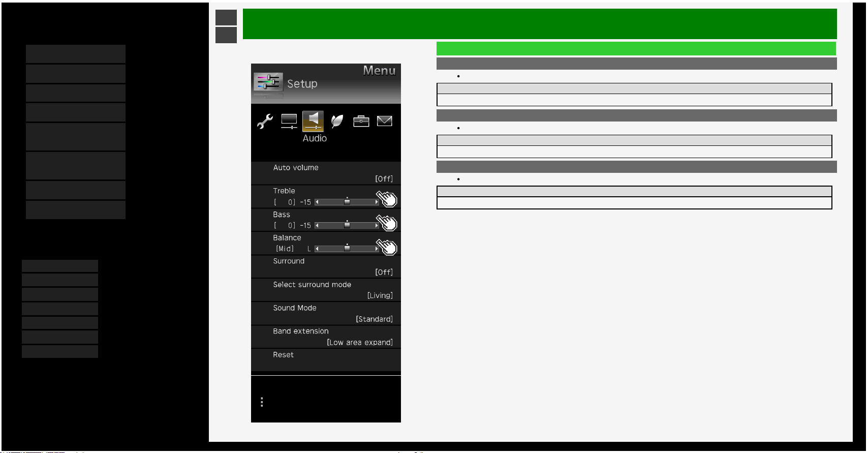Open the Band extension setting
The width and height of the screenshot is (868, 453).
click(x=326, y=337)
